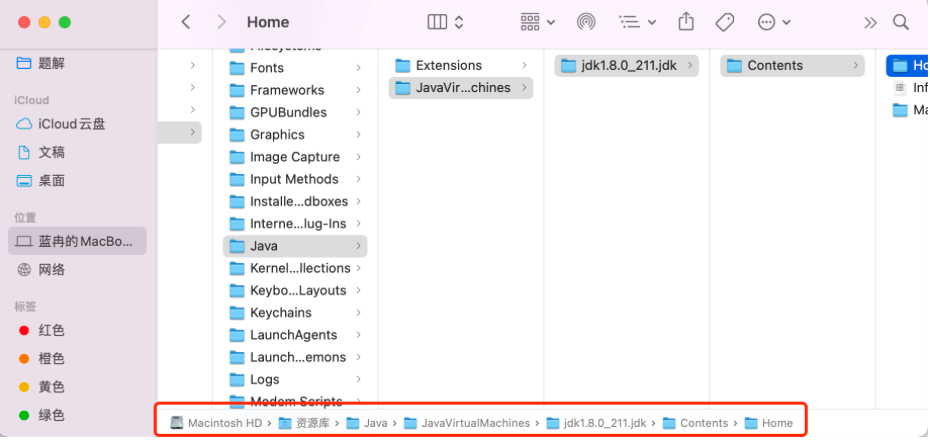The image size is (930, 440).
Task: Click 资源库 in path bar
Action: coord(304,423)
